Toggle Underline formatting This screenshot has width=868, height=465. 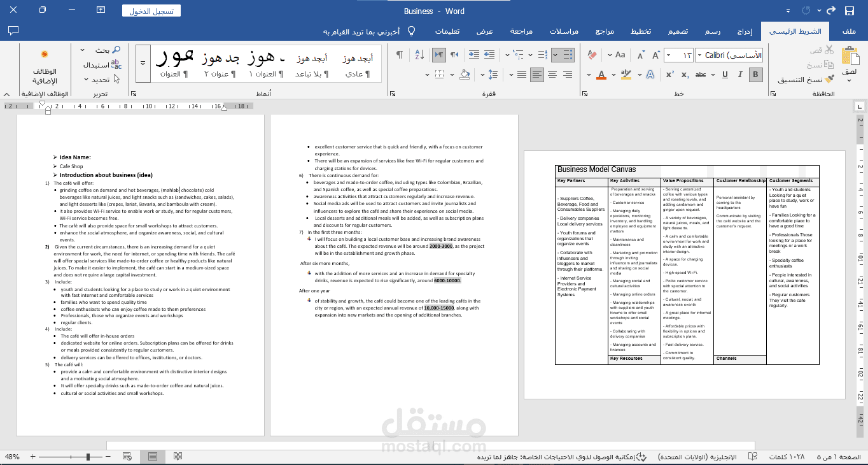click(x=725, y=75)
